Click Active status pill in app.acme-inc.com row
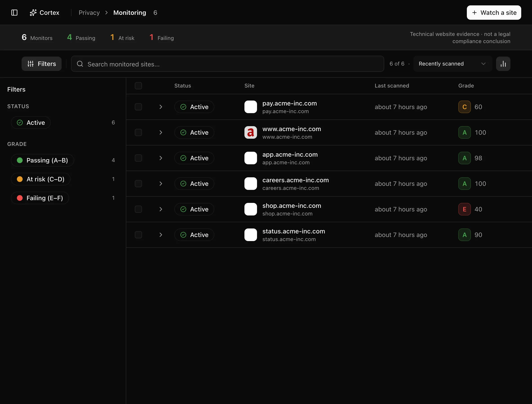Viewport: 532px width, 404px height. tap(194, 158)
